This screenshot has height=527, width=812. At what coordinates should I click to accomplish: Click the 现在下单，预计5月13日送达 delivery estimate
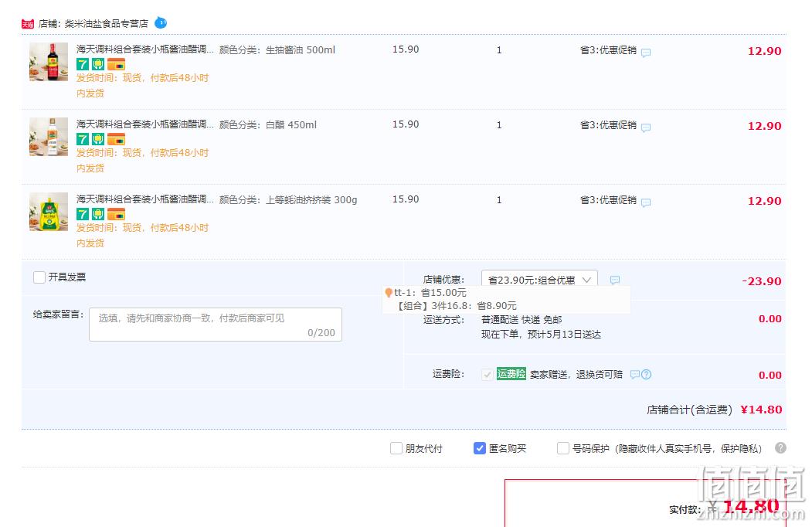541,335
